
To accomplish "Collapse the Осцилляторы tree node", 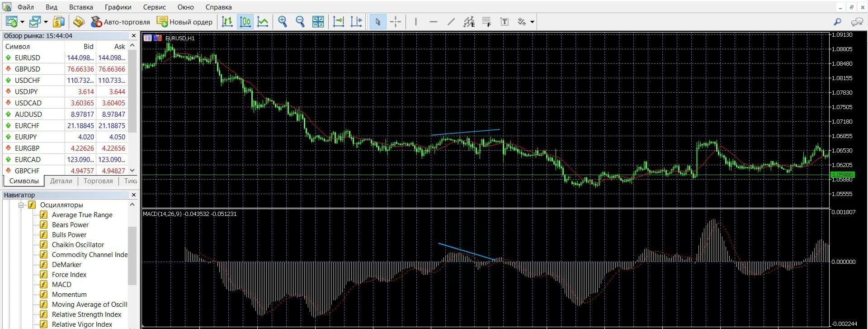I will [21, 205].
